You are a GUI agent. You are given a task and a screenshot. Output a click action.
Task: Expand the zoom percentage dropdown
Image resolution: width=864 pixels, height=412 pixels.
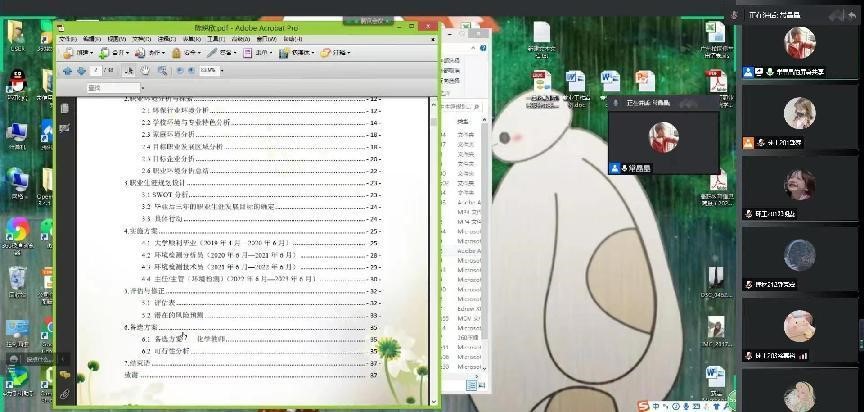point(222,71)
